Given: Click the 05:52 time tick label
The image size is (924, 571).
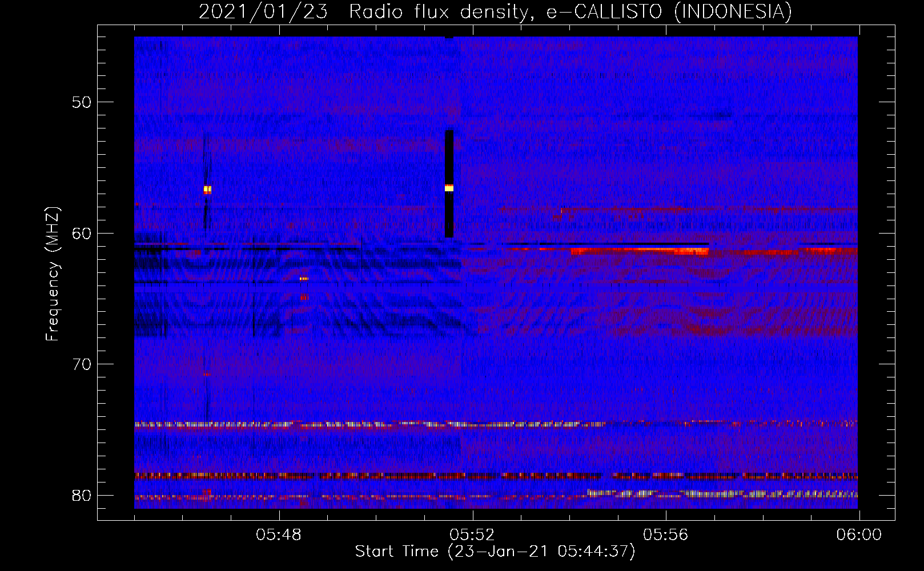Looking at the screenshot, I should (x=472, y=535).
